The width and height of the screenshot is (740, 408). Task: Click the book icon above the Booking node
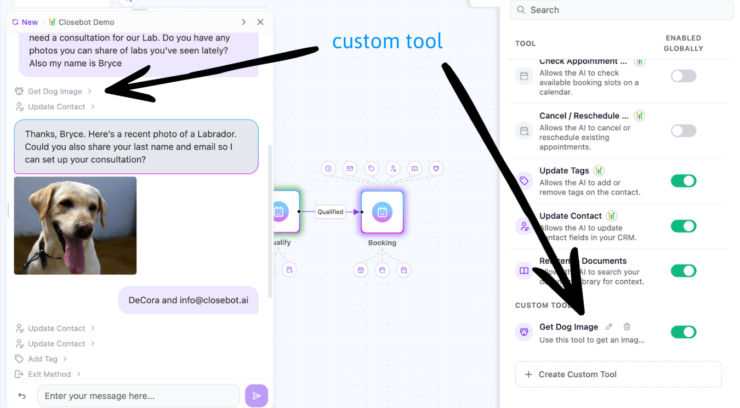coord(414,168)
